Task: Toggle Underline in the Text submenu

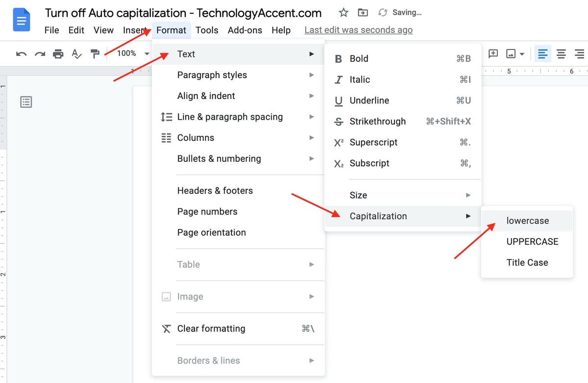Action: pos(369,100)
